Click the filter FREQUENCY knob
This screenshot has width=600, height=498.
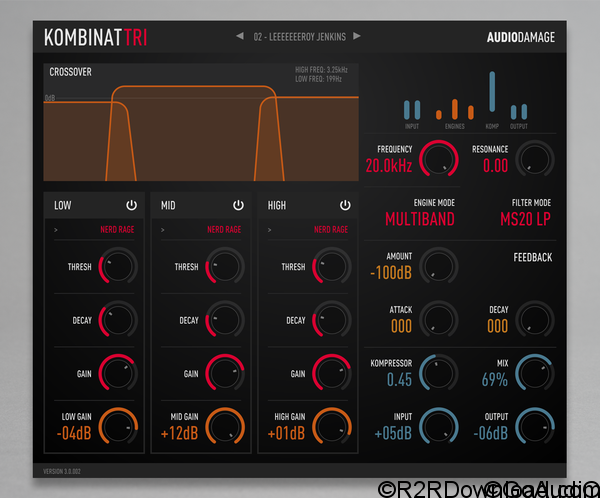pos(439,159)
